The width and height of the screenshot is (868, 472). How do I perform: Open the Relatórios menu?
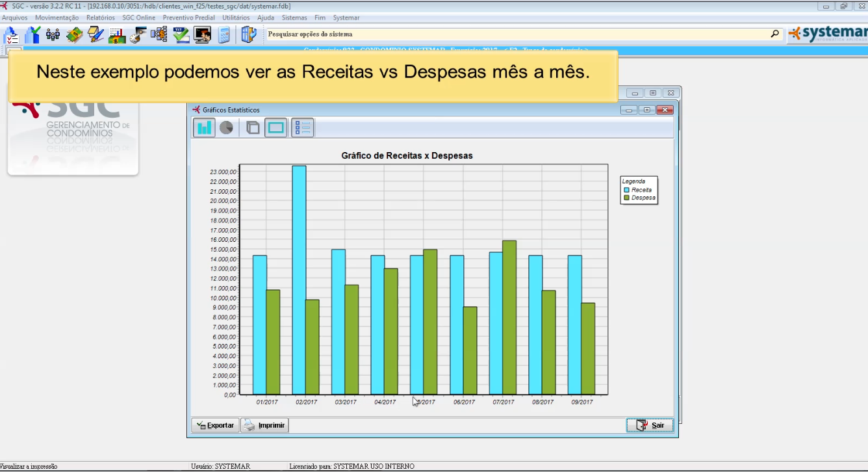pyautogui.click(x=100, y=18)
